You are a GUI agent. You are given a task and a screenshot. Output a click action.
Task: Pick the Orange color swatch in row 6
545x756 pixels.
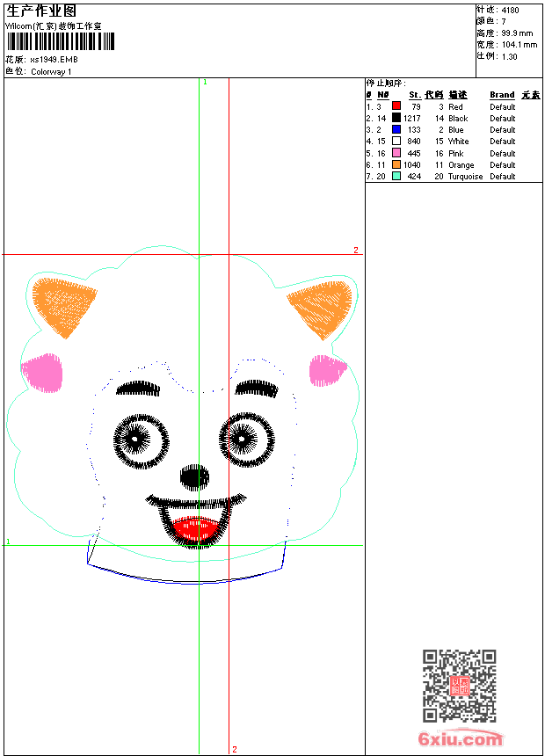click(396, 164)
